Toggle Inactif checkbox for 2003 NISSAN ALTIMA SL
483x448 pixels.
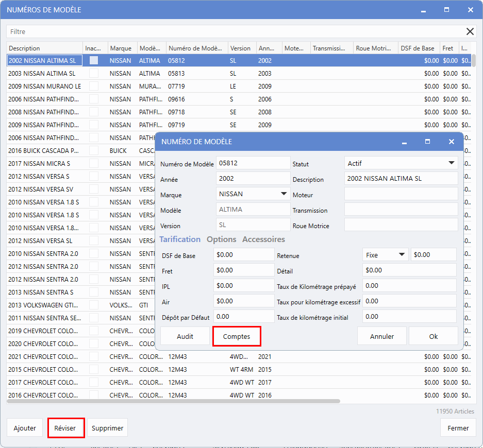click(94, 73)
